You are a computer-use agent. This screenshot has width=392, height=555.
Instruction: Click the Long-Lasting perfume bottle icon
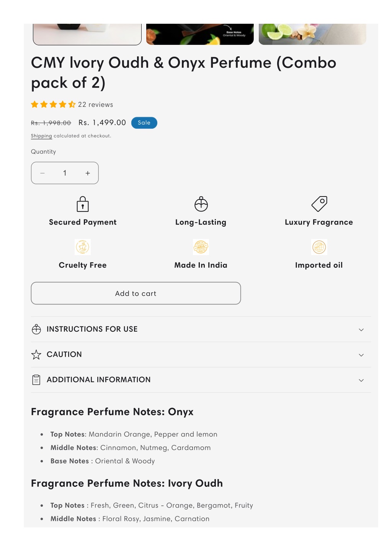coord(201,204)
